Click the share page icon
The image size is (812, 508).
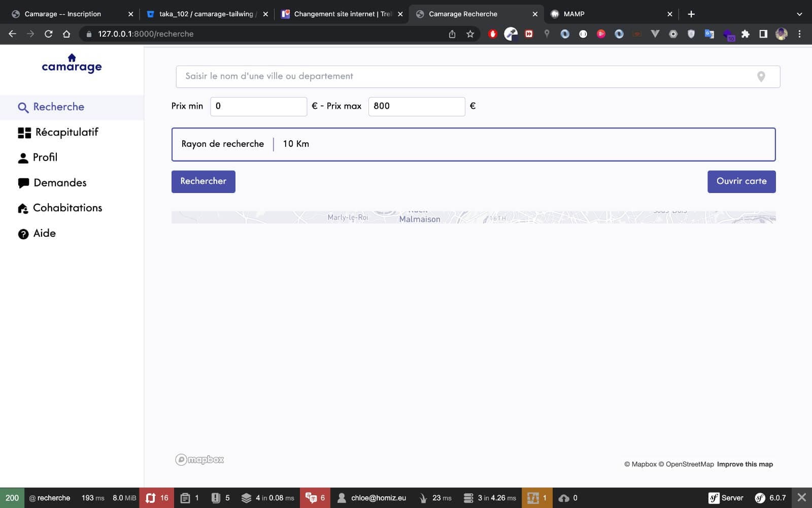452,34
